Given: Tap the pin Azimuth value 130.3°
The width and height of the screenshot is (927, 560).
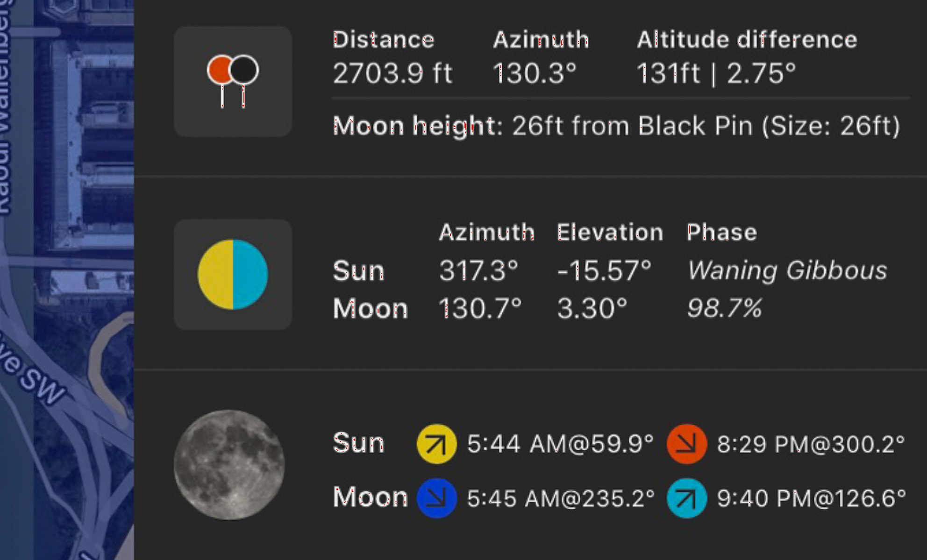Looking at the screenshot, I should tap(535, 73).
